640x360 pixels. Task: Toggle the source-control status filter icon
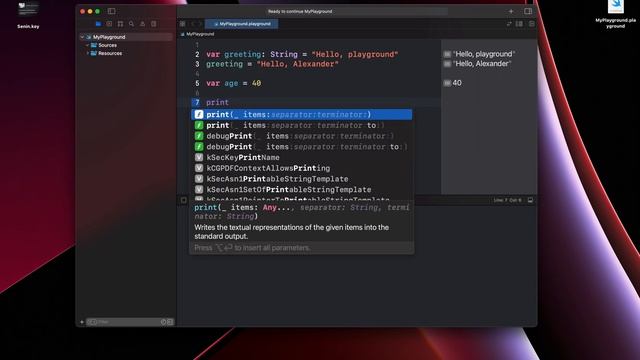[x=170, y=322]
